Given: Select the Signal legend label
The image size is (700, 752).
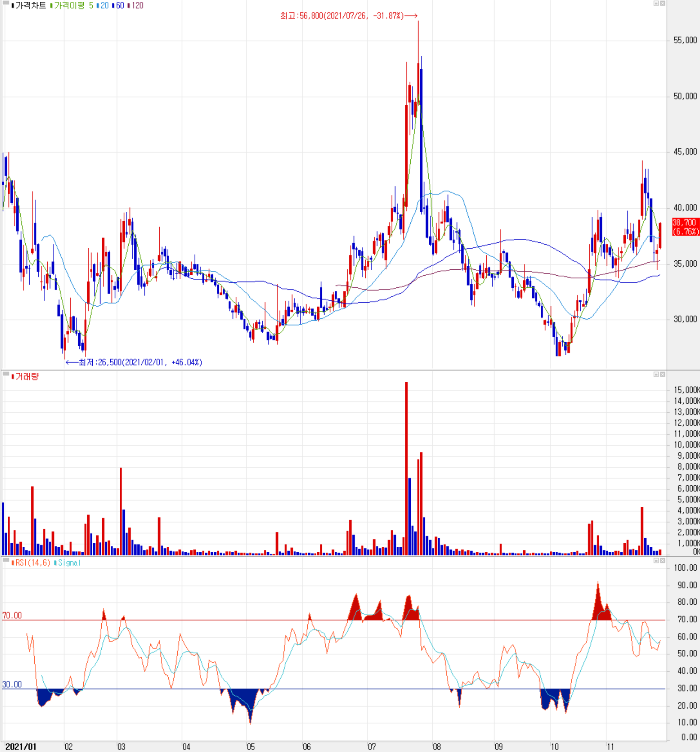Looking at the screenshot, I should click(67, 563).
